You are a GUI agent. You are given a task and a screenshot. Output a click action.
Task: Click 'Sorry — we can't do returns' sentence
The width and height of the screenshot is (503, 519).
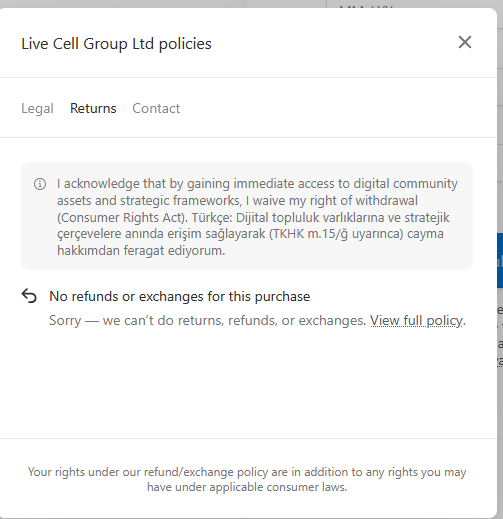tap(208, 320)
